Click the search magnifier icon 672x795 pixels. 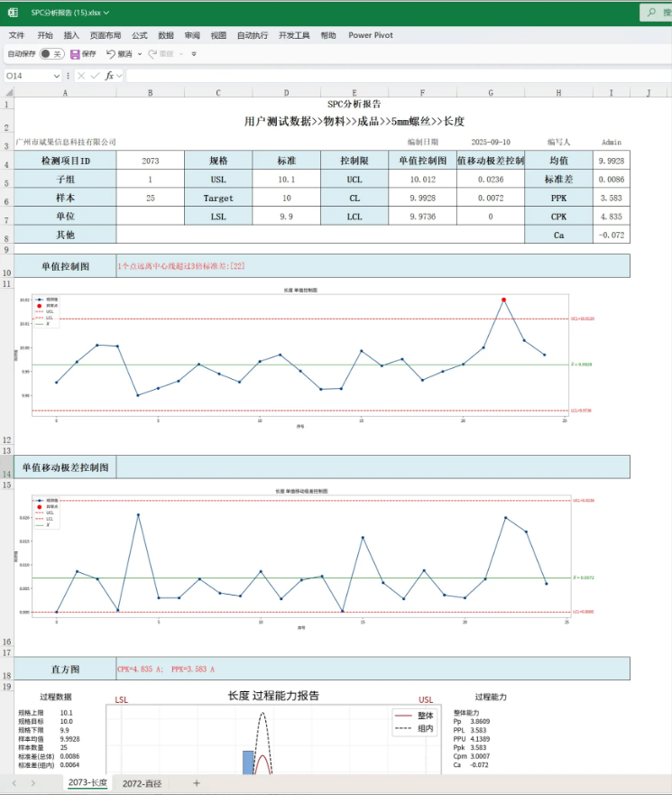click(655, 13)
